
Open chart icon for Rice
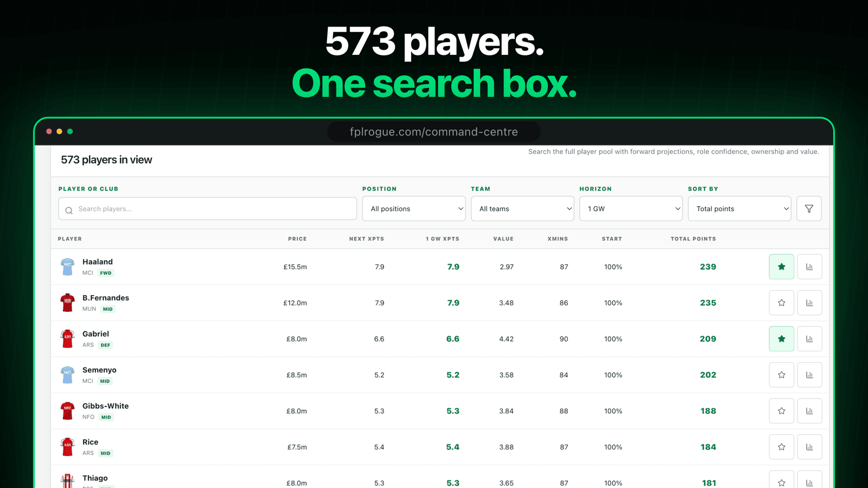pyautogui.click(x=809, y=447)
